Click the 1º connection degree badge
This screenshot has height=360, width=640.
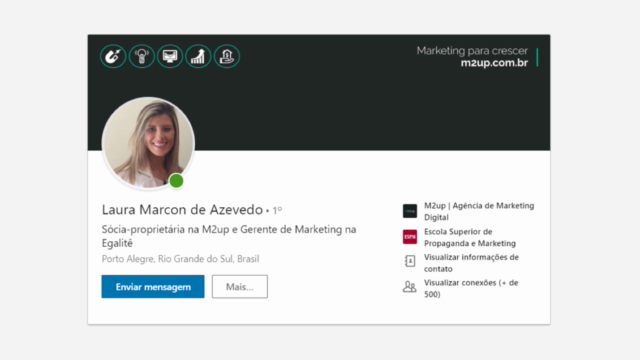[x=277, y=211]
